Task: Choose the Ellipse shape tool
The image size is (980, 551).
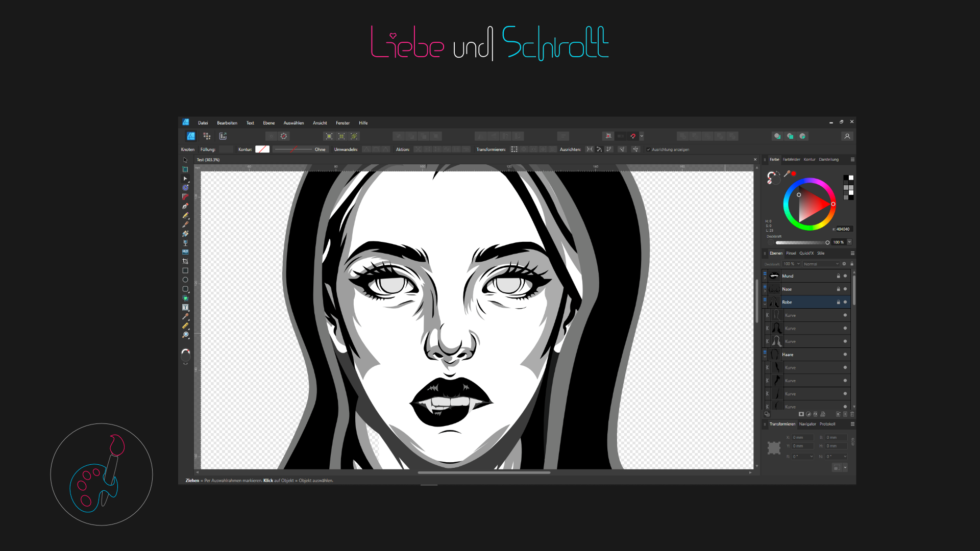Action: pos(185,280)
